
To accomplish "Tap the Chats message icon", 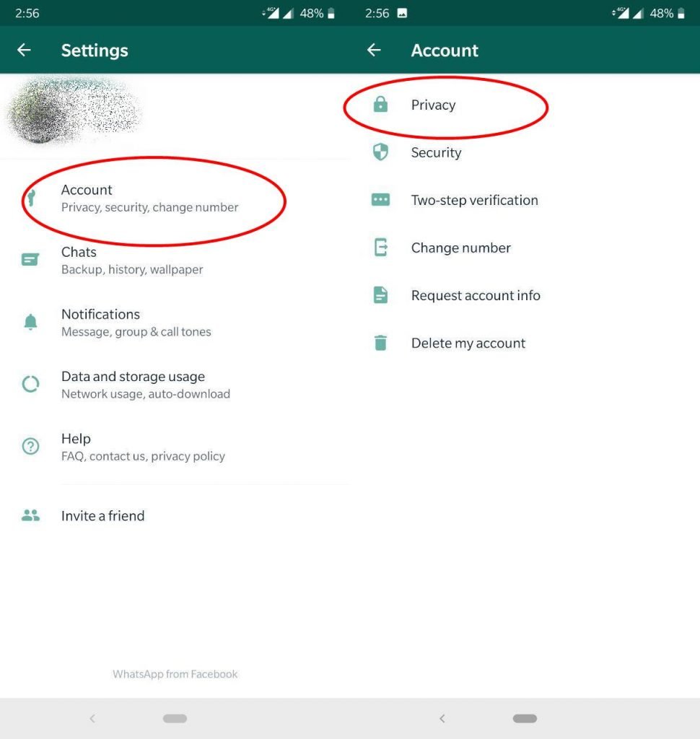I will [x=30, y=258].
